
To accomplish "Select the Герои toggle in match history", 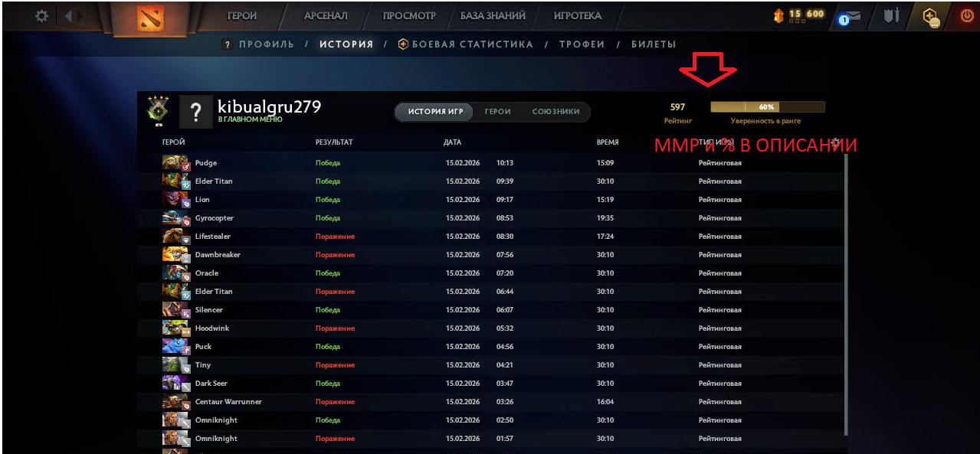I will point(497,112).
